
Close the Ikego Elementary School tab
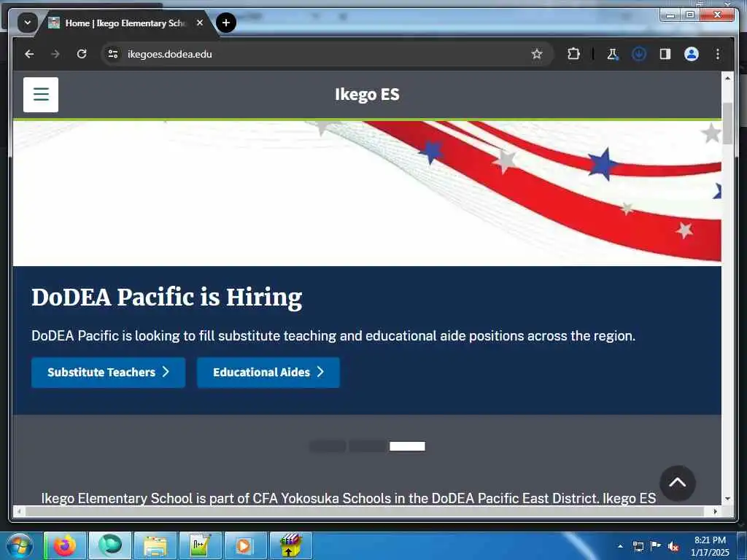coord(200,23)
